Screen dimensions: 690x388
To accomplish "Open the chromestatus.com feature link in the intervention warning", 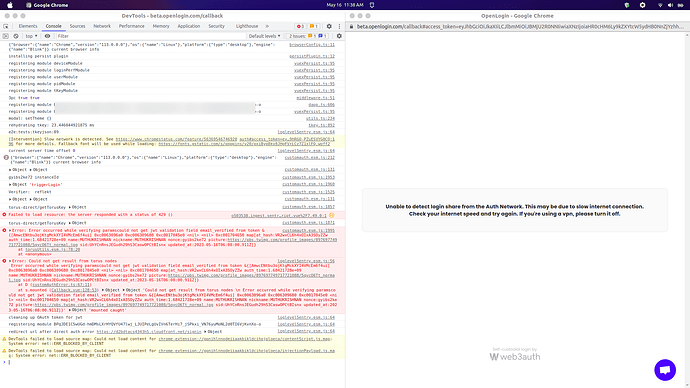I will pyautogui.click(x=176, y=139).
